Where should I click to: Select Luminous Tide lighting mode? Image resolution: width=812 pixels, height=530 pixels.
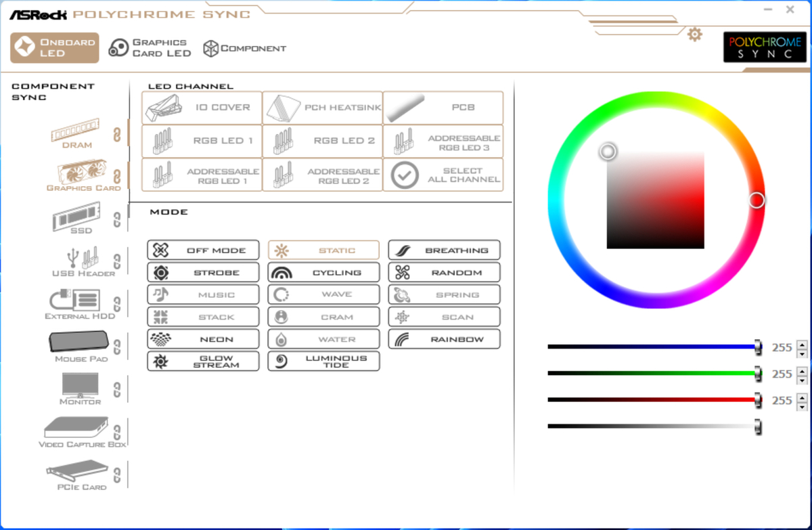coord(323,361)
